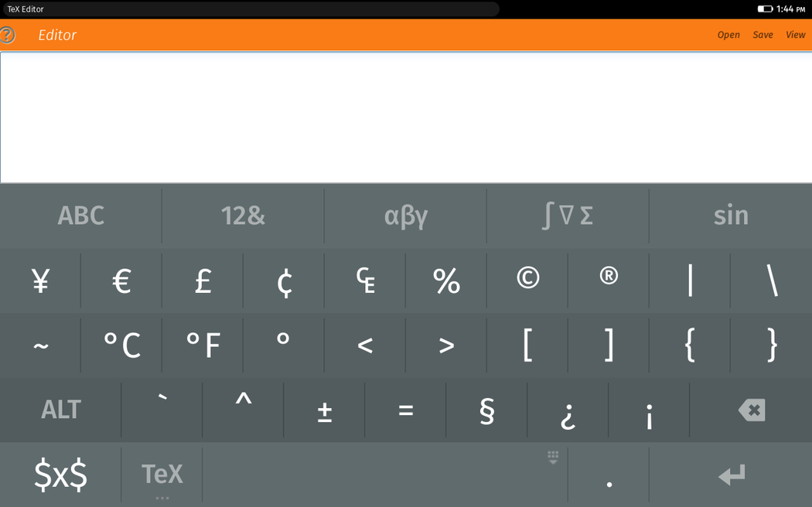Click Open in the header
812x507 pixels.
728,36
